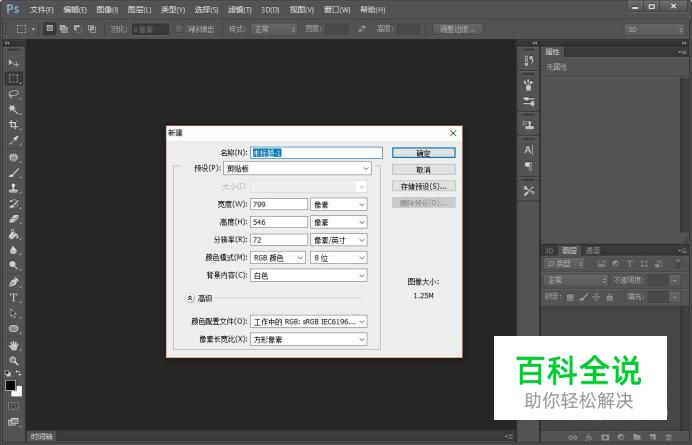Select the Horizontal Type tool
This screenshot has height=445, width=692.
(14, 297)
